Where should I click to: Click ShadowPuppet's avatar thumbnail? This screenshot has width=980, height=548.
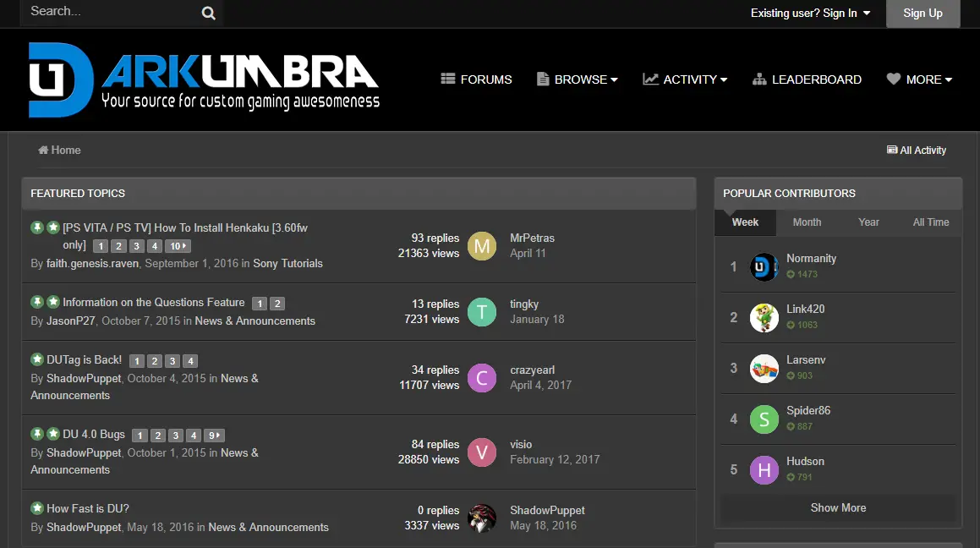pos(482,518)
